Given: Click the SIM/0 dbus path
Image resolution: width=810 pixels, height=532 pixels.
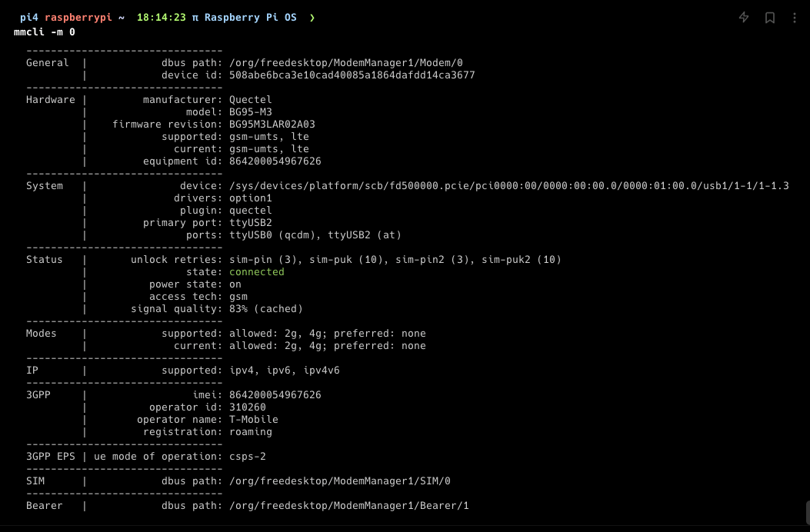Looking at the screenshot, I should click(x=340, y=481).
